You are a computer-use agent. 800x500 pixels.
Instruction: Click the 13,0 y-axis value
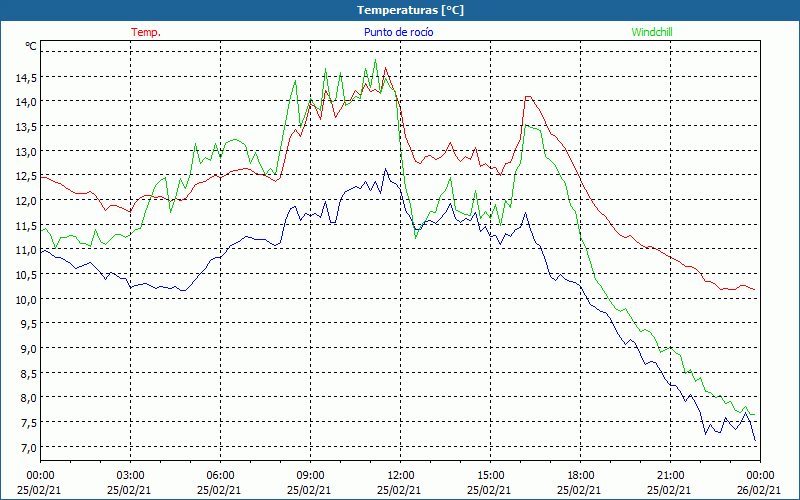point(26,152)
